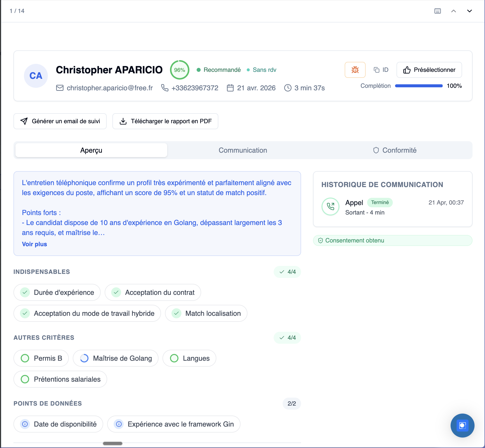The width and height of the screenshot is (485, 448).
Task: Select the Aperçu tab
Action: [x=91, y=150]
